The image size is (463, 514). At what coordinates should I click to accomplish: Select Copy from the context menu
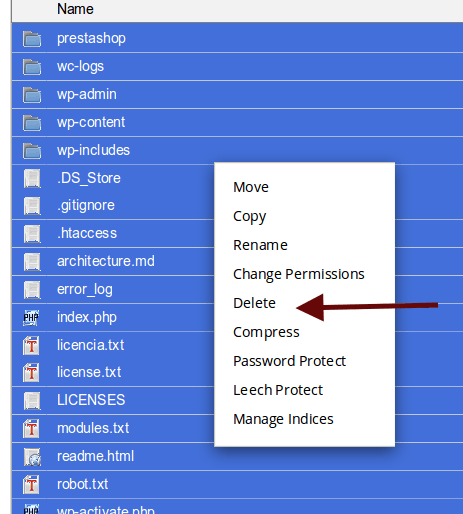tap(250, 217)
